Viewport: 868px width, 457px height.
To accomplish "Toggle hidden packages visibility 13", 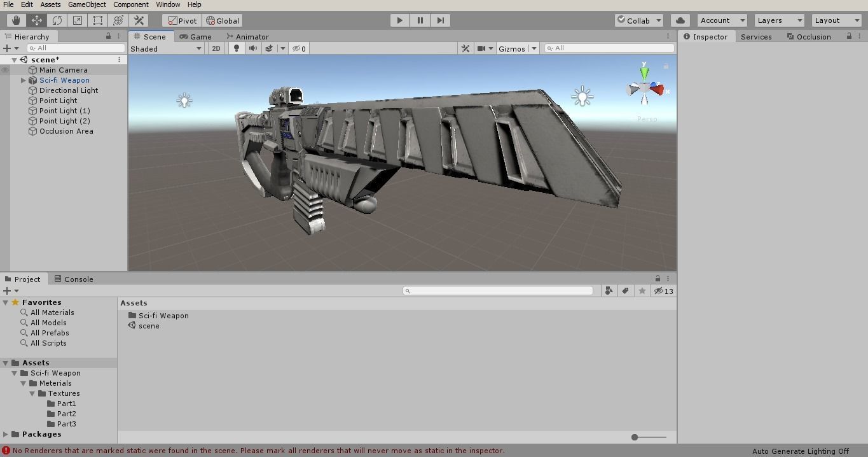I will (x=663, y=291).
